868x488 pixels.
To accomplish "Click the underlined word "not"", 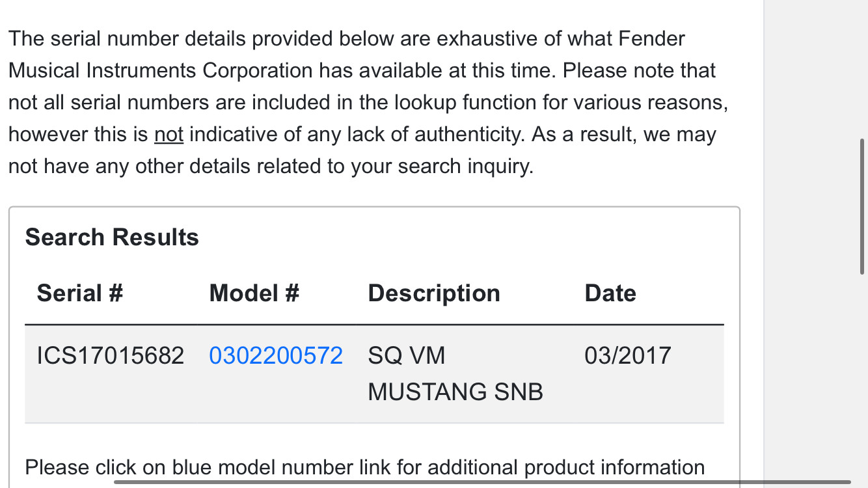I will pos(169,135).
